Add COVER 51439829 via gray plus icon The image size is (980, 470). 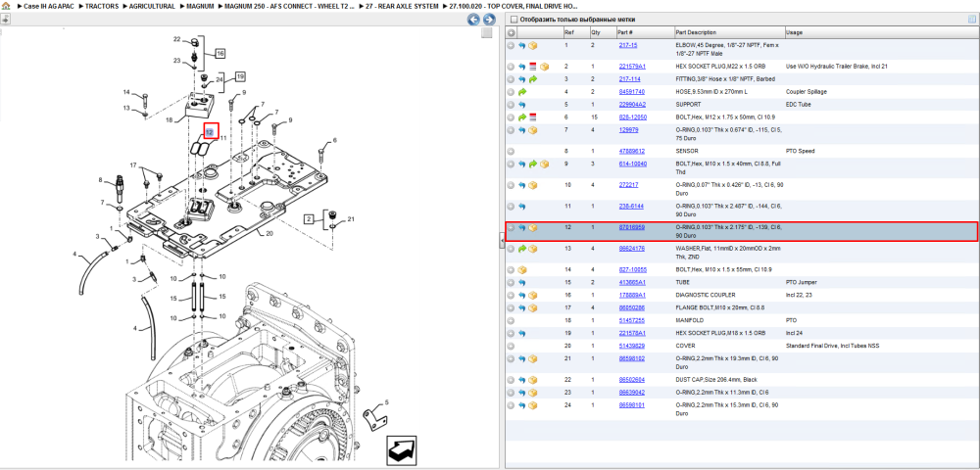(512, 346)
